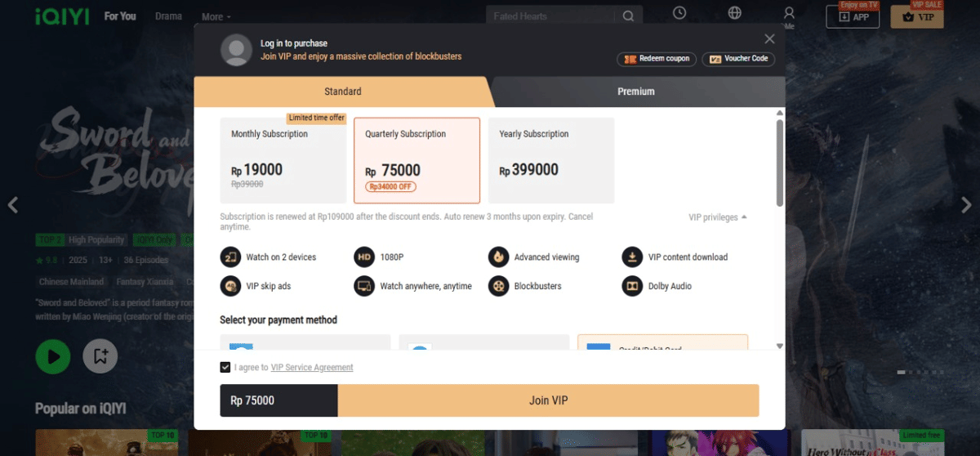Viewport: 980px width, 456px height.
Task: Add show to watchlist bookmark icon
Action: click(x=100, y=356)
